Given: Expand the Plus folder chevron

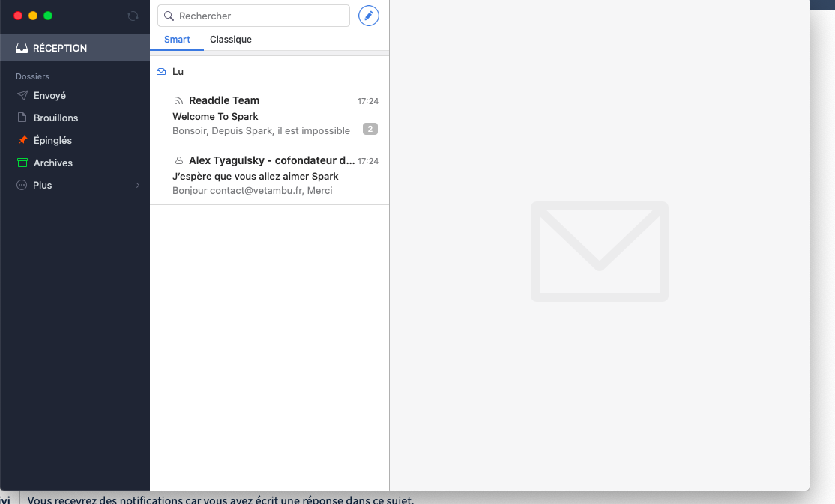Looking at the screenshot, I should pyautogui.click(x=138, y=185).
